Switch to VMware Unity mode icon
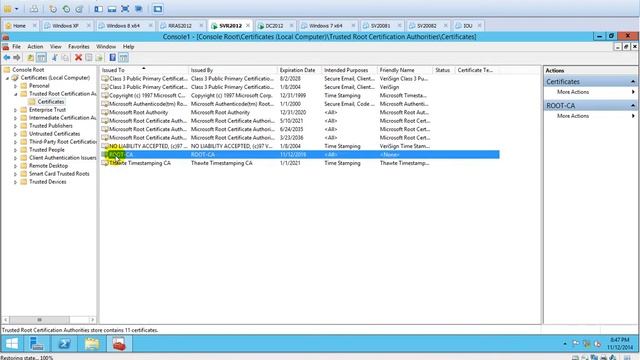 pos(139,9)
